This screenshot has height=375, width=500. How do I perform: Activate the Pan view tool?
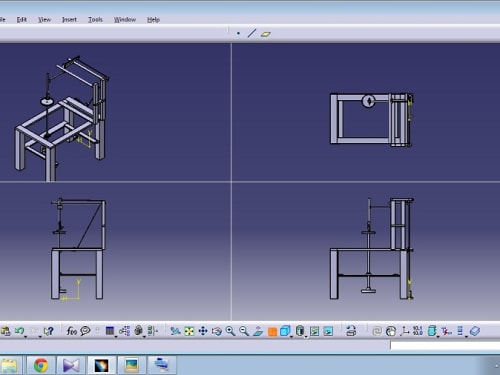point(203,331)
